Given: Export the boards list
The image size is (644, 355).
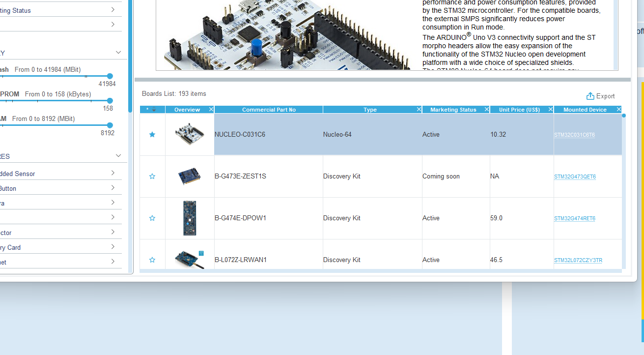Looking at the screenshot, I should [x=600, y=96].
